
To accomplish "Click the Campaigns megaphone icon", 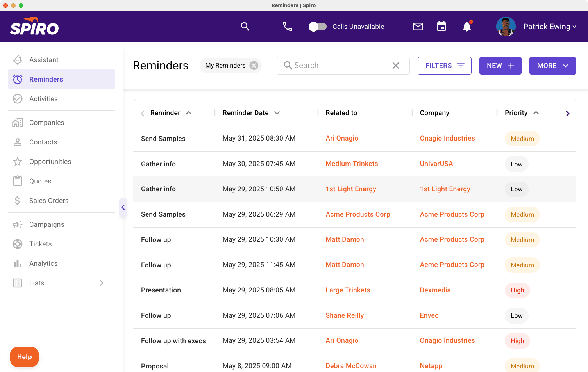I will click(18, 224).
